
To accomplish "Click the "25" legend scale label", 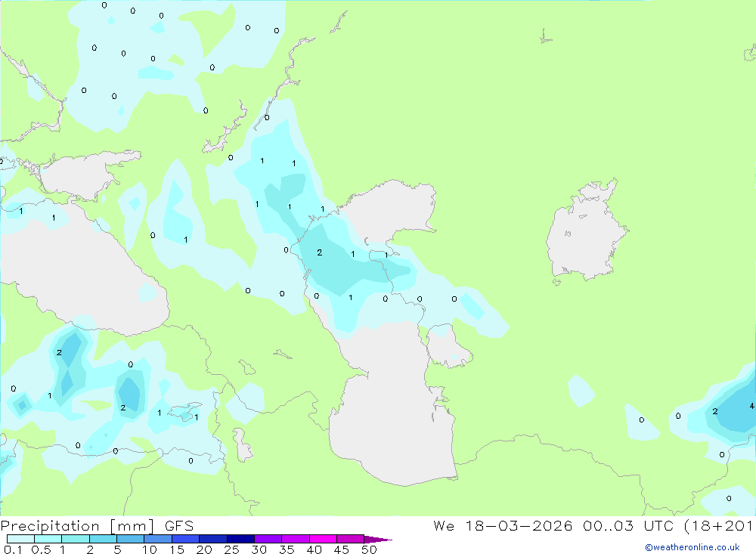I will click(x=231, y=549).
